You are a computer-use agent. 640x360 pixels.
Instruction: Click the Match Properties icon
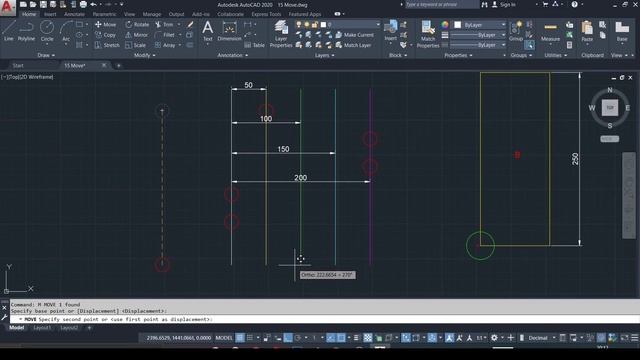point(428,33)
